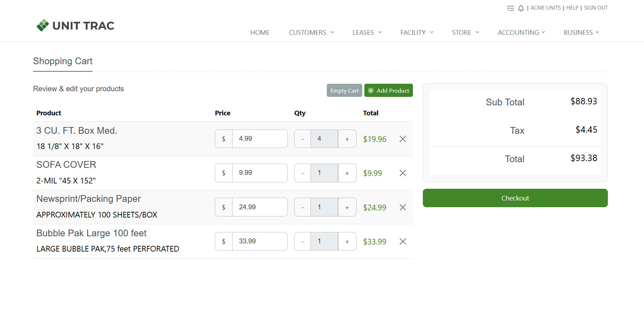Edit the Newsprint/Packing Paper price field
The width and height of the screenshot is (644, 336).
pyautogui.click(x=259, y=207)
